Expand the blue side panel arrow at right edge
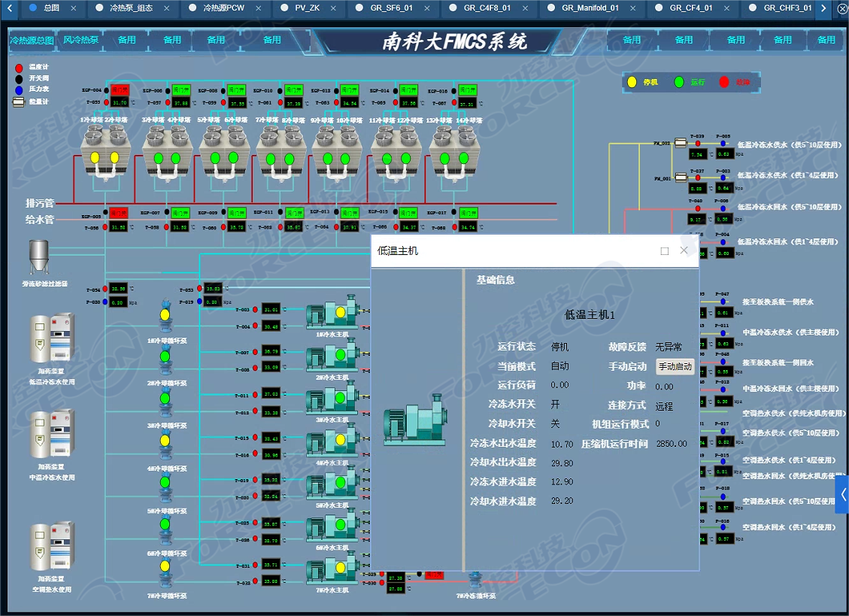 [842, 494]
